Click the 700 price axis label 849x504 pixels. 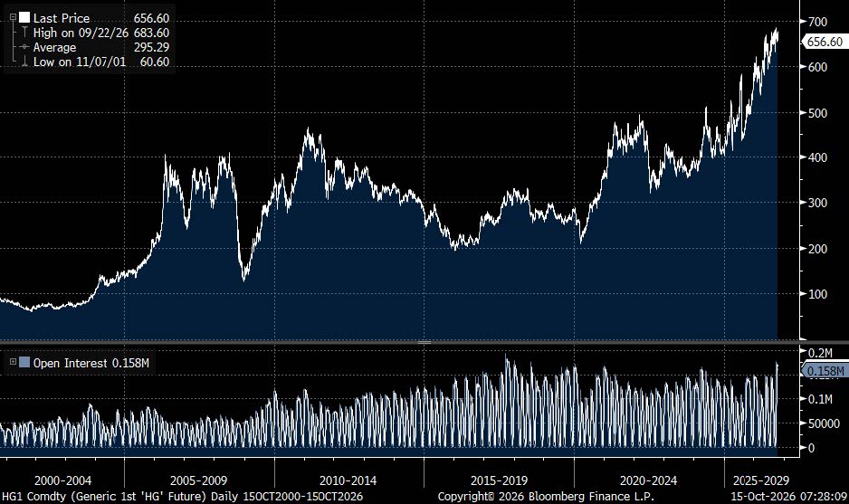point(817,22)
